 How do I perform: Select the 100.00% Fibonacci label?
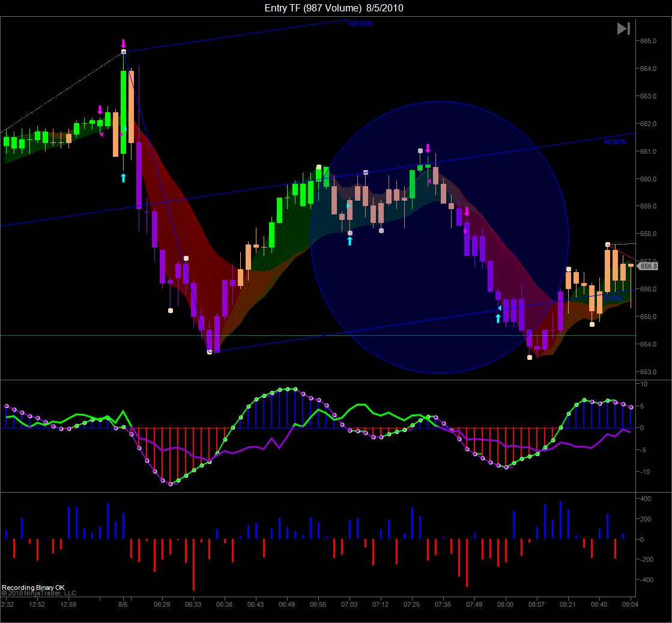(359, 23)
